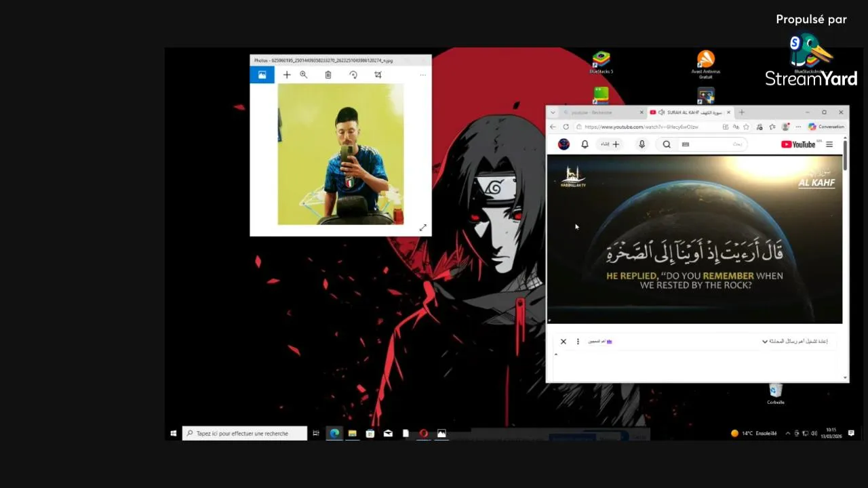Click the Al Kahf video player

pos(694,239)
